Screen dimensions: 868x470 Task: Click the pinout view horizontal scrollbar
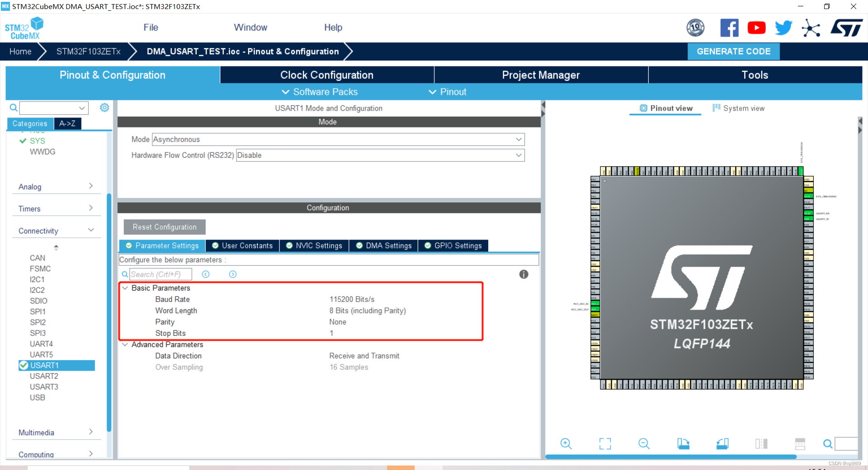[671, 457]
